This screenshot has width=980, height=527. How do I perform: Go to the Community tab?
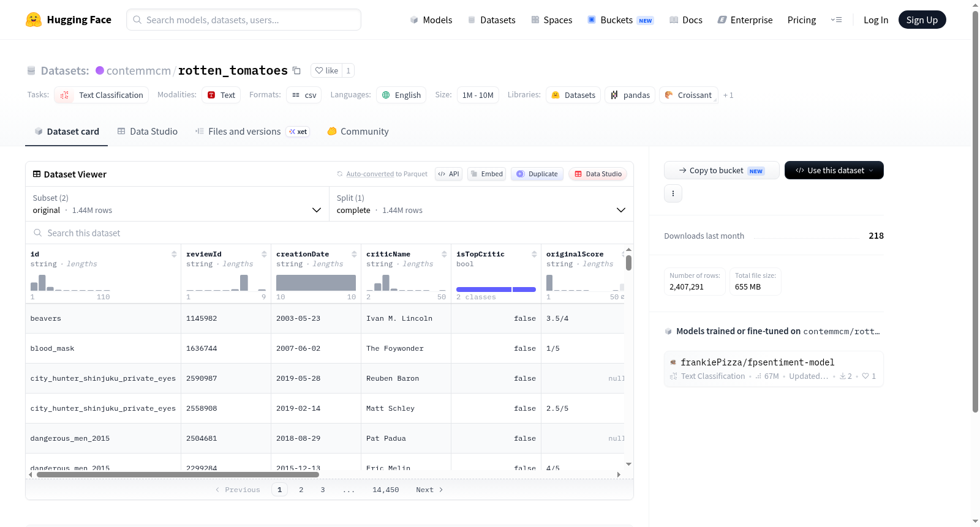pos(358,132)
